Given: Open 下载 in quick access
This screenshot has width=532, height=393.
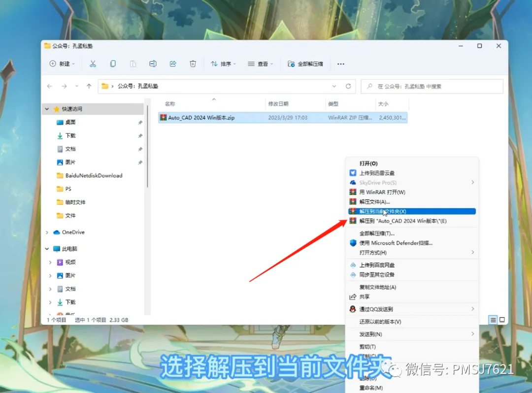Looking at the screenshot, I should coord(70,135).
